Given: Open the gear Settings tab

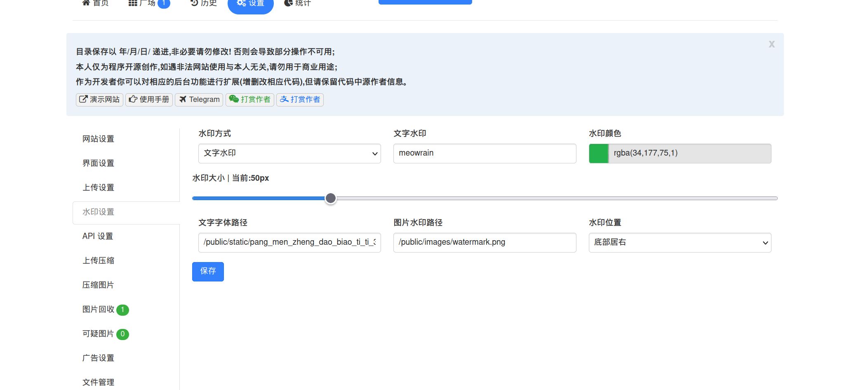Looking at the screenshot, I should tap(250, 4).
